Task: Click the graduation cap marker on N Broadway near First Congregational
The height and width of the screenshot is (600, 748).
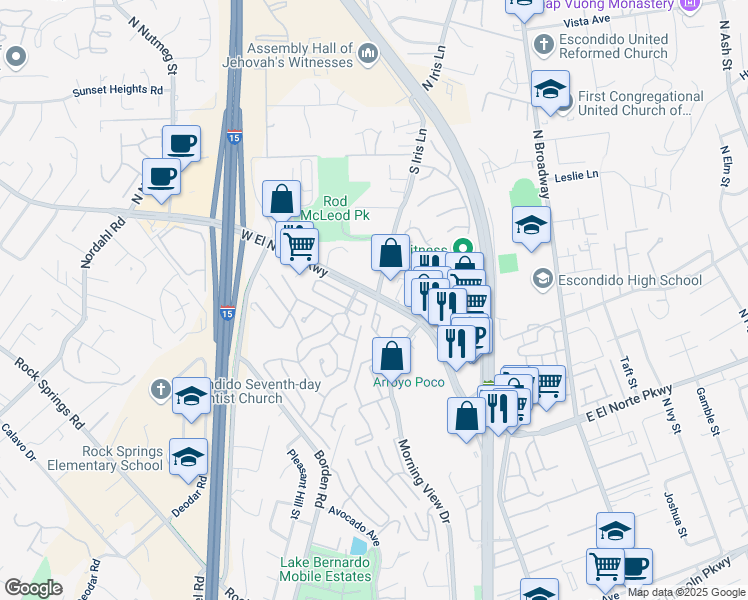Action: point(551,90)
